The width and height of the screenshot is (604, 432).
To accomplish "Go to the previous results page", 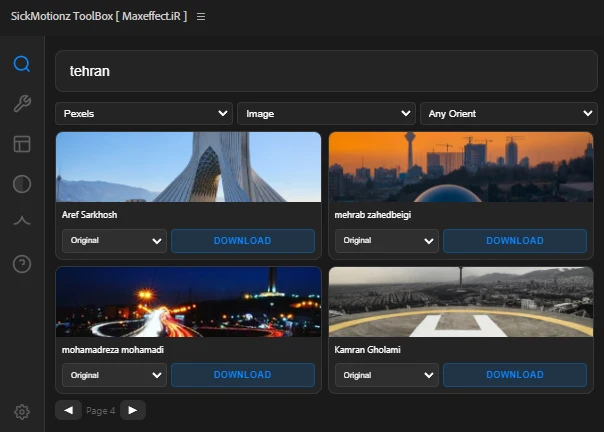I will point(69,410).
